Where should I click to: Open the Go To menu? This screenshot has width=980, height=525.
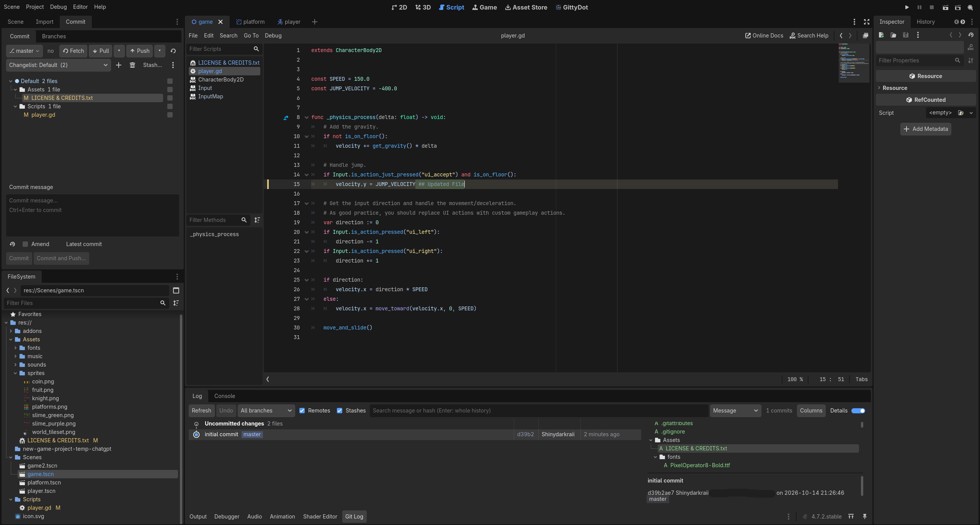pos(251,36)
